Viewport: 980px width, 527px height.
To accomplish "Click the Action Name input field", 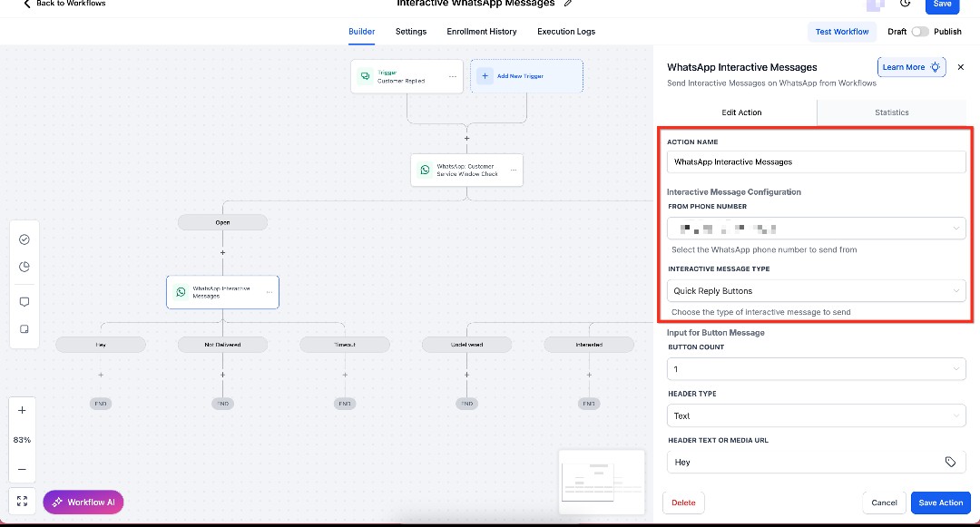I will point(817,161).
